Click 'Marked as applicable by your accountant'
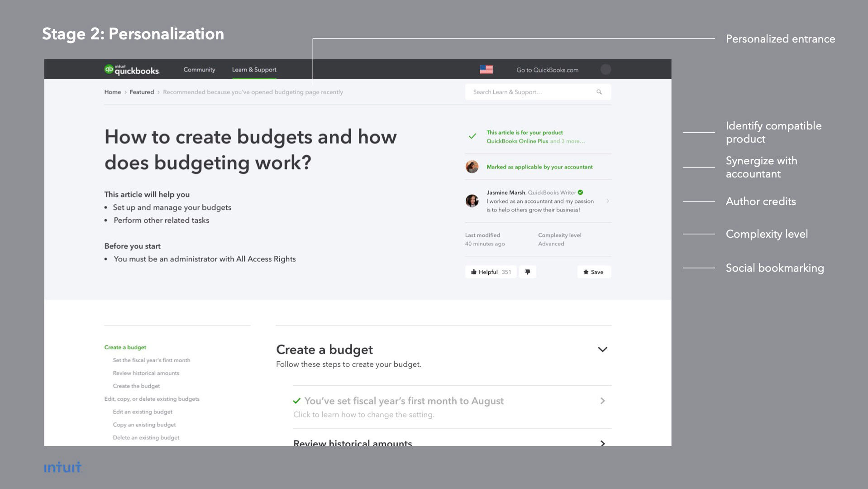Image resolution: width=868 pixels, height=489 pixels. [x=539, y=167]
